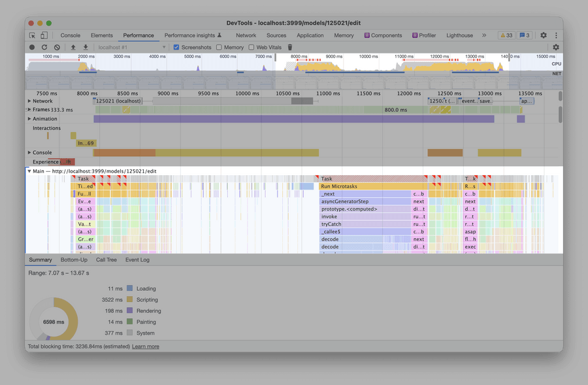Toggle the device toolbar icon

coord(44,35)
